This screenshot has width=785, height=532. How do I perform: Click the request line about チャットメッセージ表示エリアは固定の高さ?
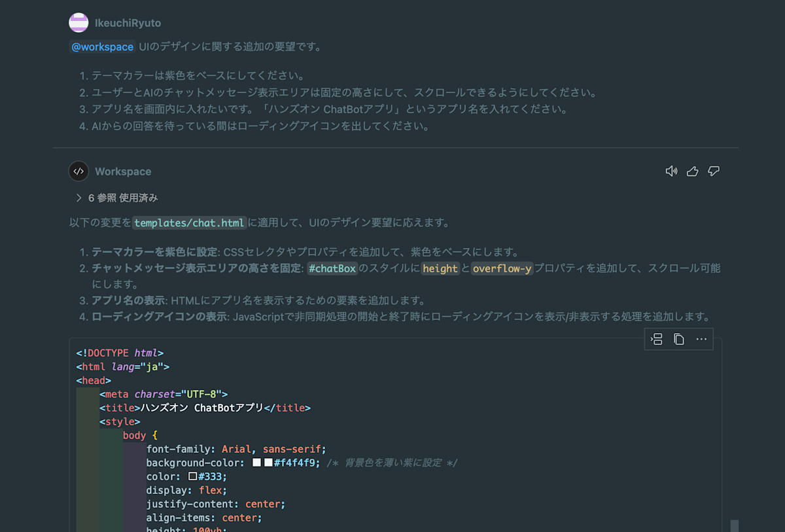(344, 93)
